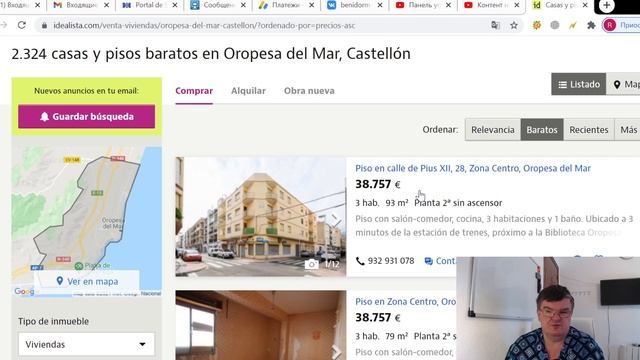This screenshot has width=640, height=360.
Task: Close the Casas y pisos tab
Action: [585, 5]
